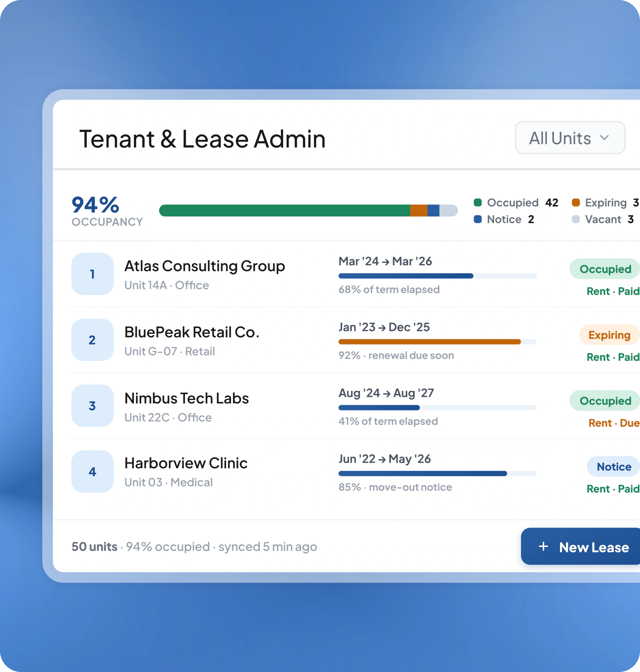The height and width of the screenshot is (672, 640).
Task: Open the All Units dropdown
Action: click(570, 138)
